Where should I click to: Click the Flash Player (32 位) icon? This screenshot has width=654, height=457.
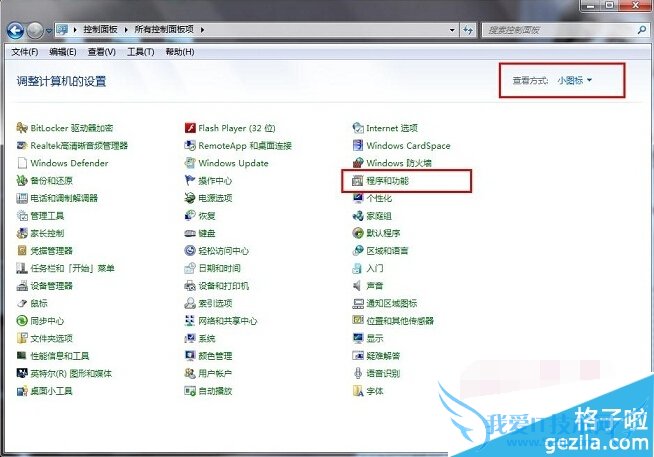click(190, 128)
